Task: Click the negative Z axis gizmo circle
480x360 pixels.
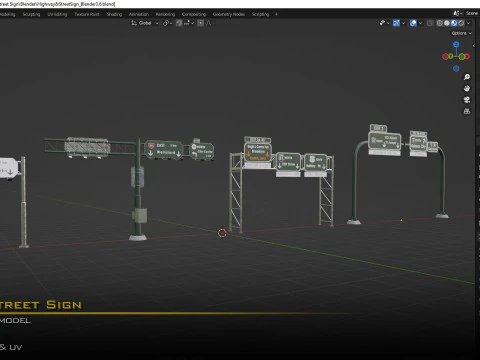Action: tap(456, 68)
